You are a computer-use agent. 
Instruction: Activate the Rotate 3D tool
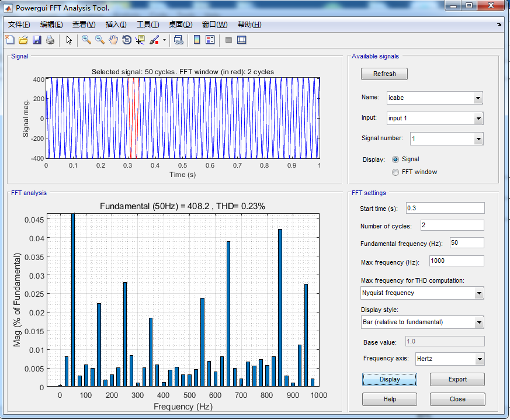(x=127, y=40)
